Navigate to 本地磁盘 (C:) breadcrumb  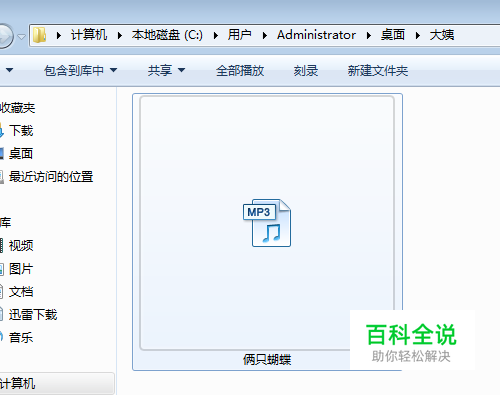167,35
